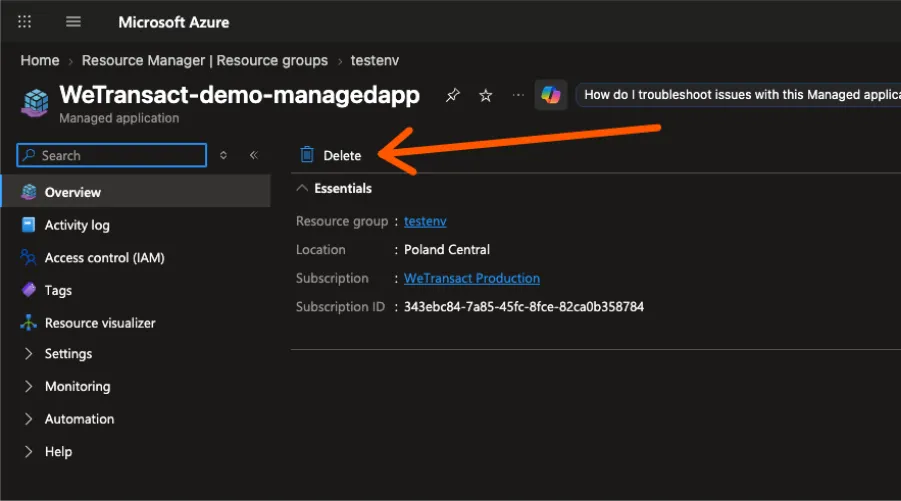Click the Microsoft Azure title
This screenshot has width=901, height=501.
(x=174, y=22)
